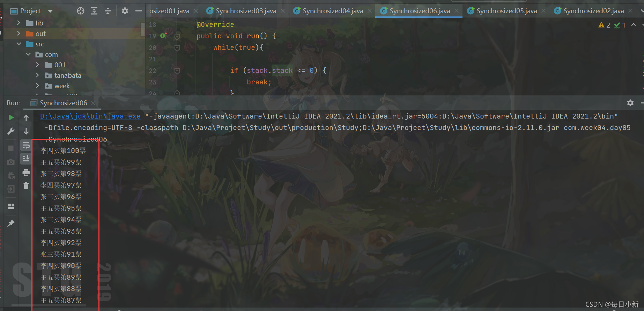Click the break; statement in editor

(x=259, y=82)
